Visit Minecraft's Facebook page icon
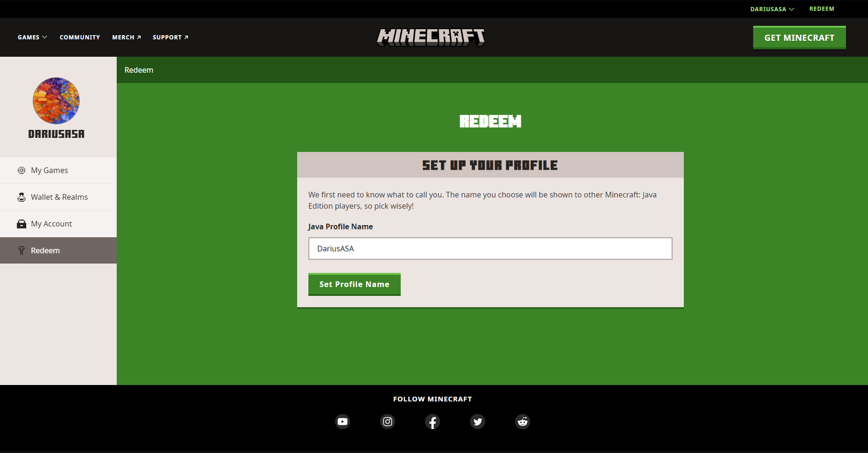 click(x=433, y=422)
